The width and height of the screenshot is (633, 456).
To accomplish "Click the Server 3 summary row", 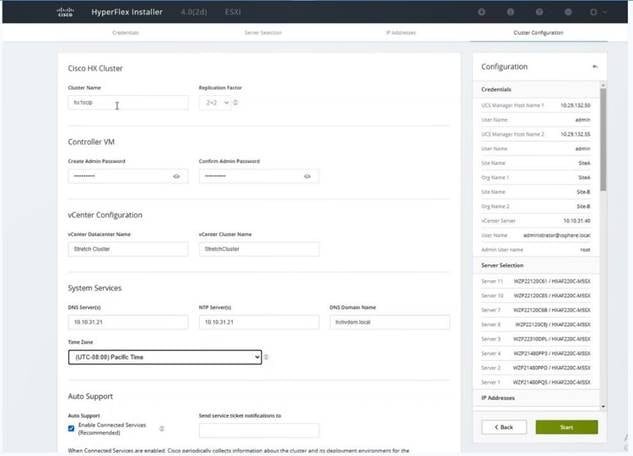I will [x=536, y=339].
